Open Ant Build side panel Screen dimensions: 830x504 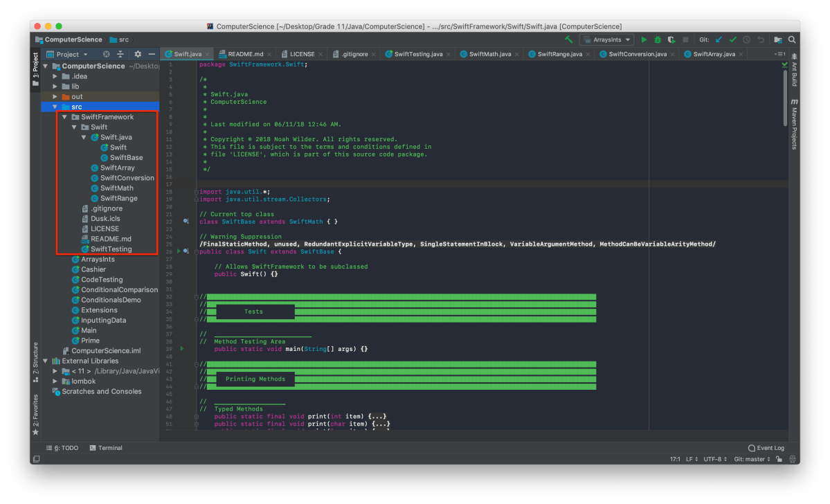(x=795, y=69)
